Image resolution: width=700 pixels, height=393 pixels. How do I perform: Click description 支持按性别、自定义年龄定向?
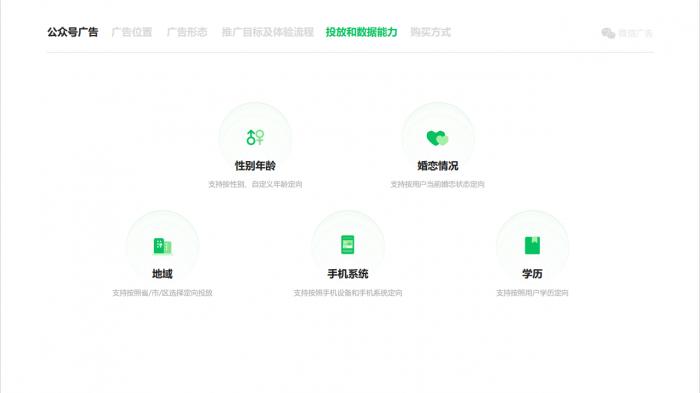(x=255, y=184)
